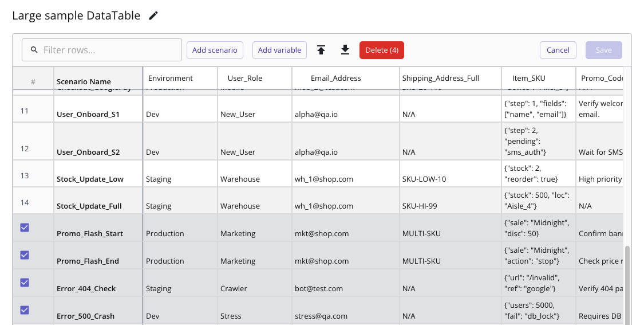Image resolution: width=644 pixels, height=325 pixels.
Task: Click the Environment column header
Action: coord(171,79)
